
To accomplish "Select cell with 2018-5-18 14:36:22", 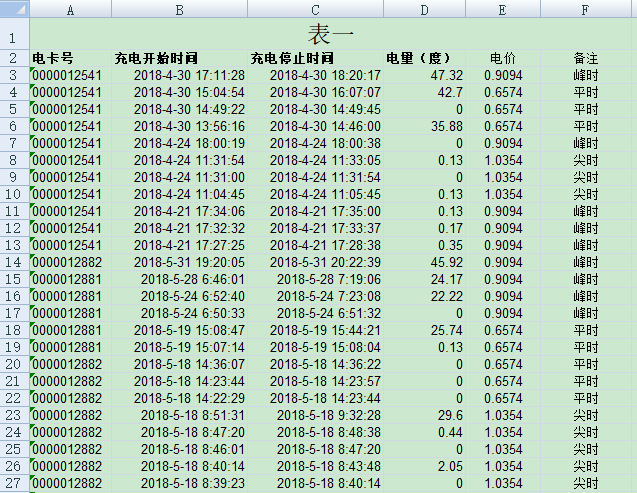I will coord(315,364).
